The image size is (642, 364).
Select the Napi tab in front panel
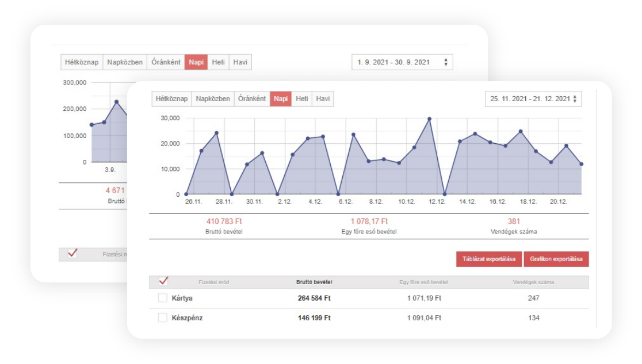point(281,99)
